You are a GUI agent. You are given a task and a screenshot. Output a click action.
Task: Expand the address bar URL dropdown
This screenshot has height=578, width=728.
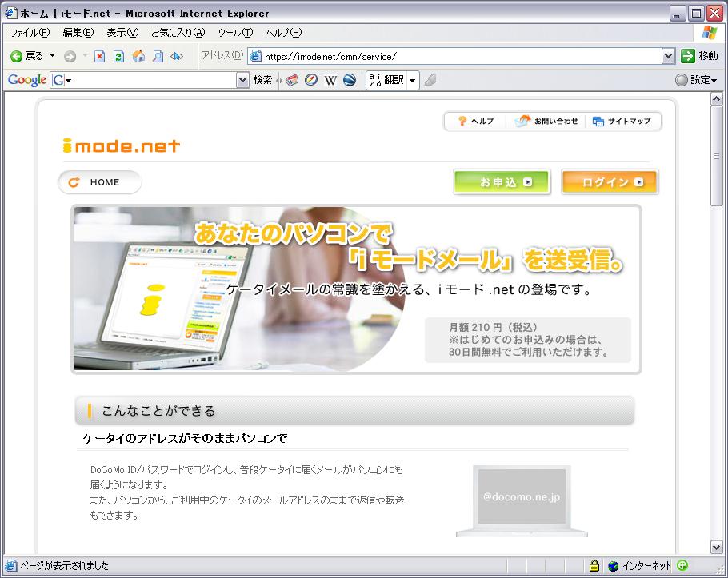pos(668,56)
